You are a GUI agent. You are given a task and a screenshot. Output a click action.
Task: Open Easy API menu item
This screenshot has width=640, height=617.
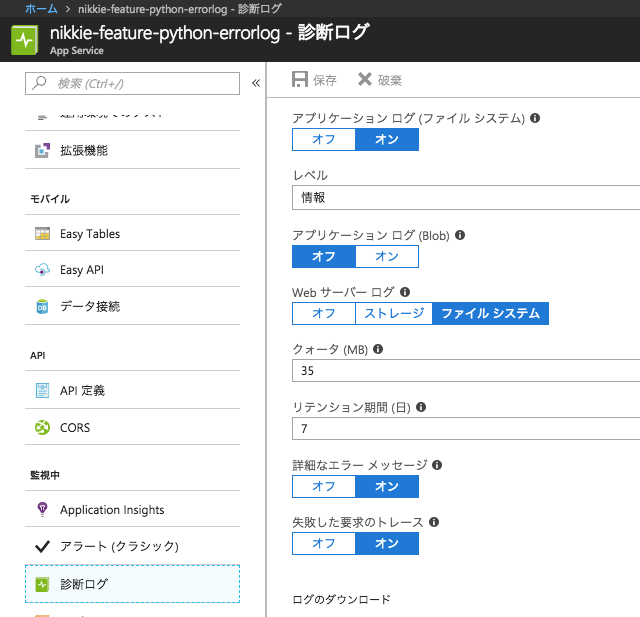[132, 270]
